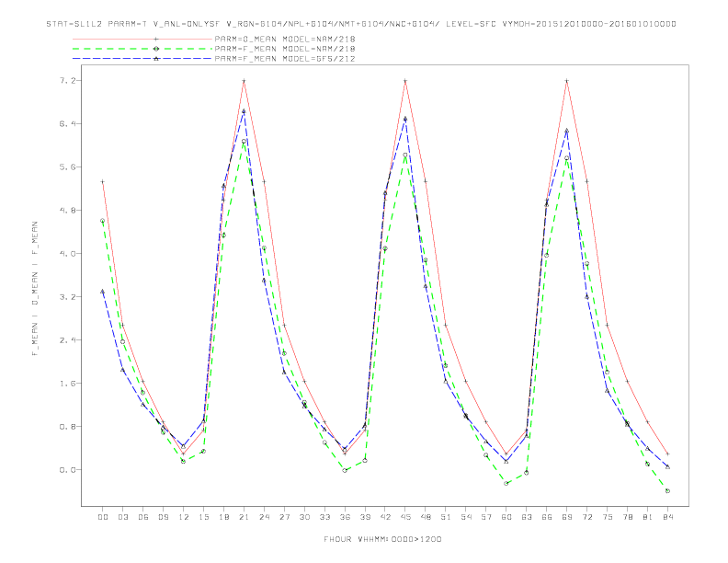This screenshot has height=563, width=728.
Task: Click x-axis tick label 30
Action: 304,517
